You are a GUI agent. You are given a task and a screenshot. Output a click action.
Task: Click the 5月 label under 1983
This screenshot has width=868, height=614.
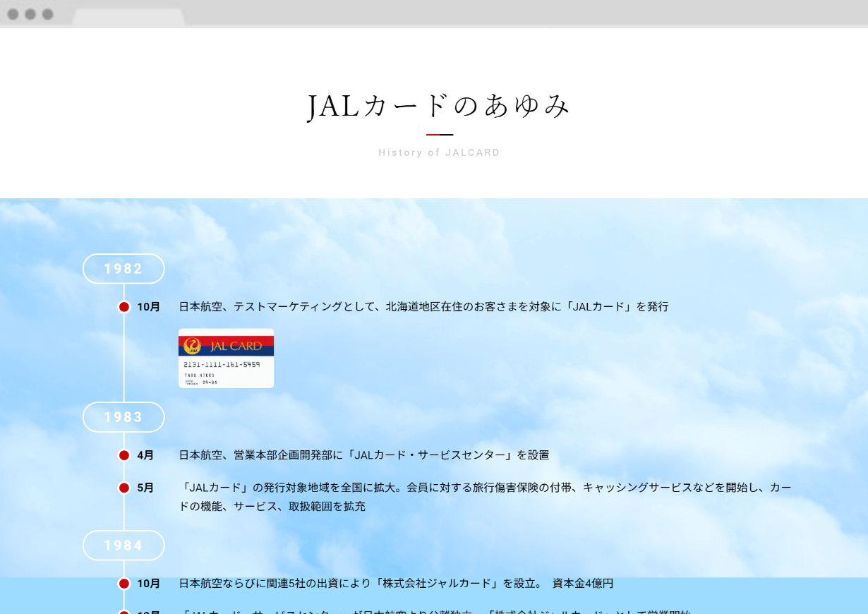coord(145,488)
